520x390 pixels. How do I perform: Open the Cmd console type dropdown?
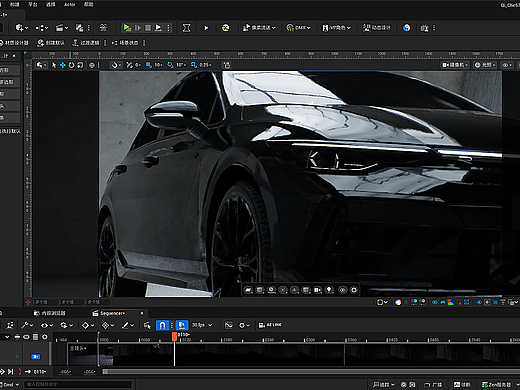(10, 384)
